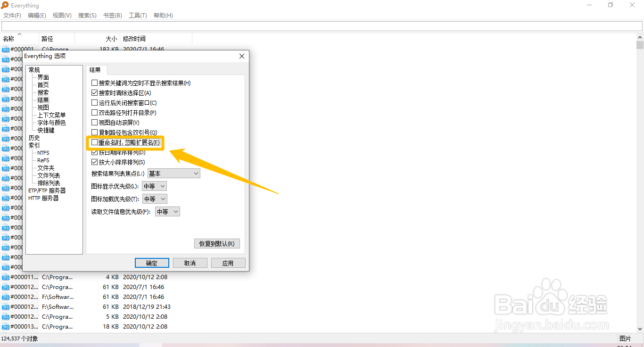644x347 pixels.
Task: Open 搜索结果列表焦点 dropdown showing 基本
Action: pyautogui.click(x=174, y=173)
